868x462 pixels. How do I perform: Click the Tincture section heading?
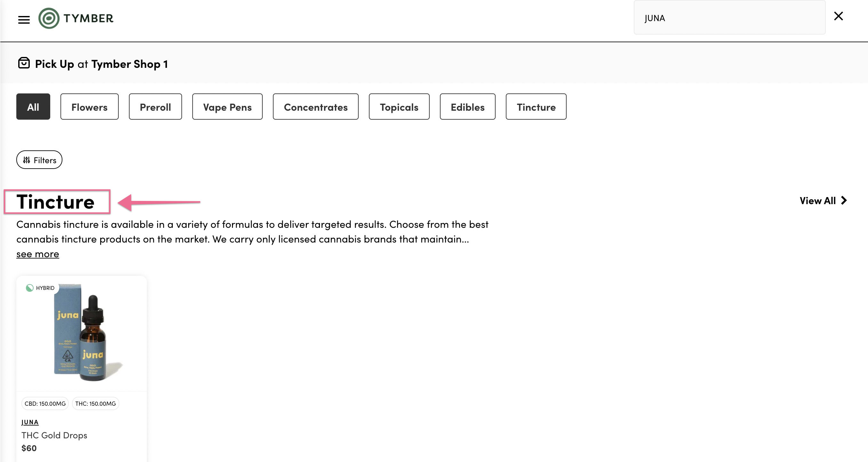[55, 202]
